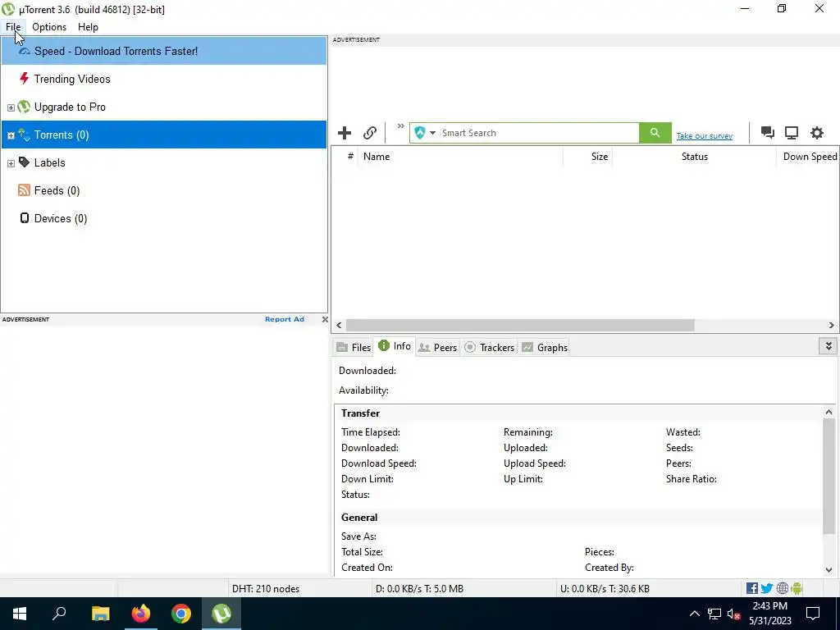Image resolution: width=840 pixels, height=630 pixels.
Task: Click the Torrents arrows icon in sidebar
Action: pos(24,135)
